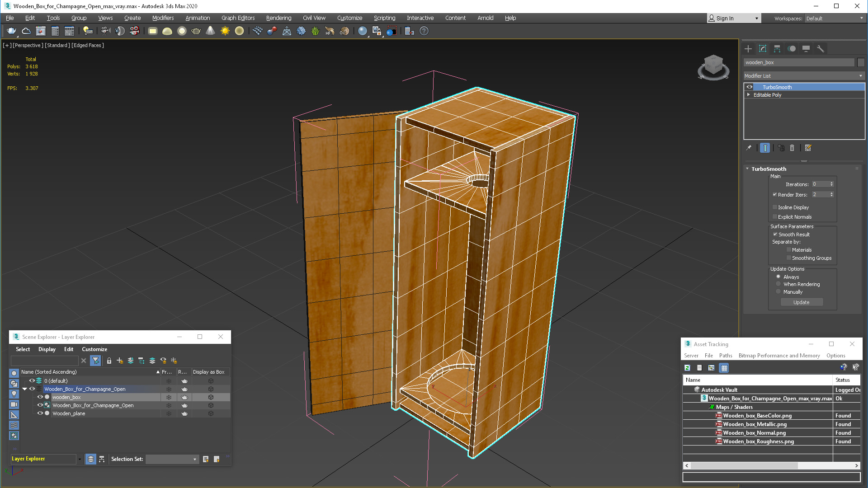Open the Display panel tab

[806, 49]
